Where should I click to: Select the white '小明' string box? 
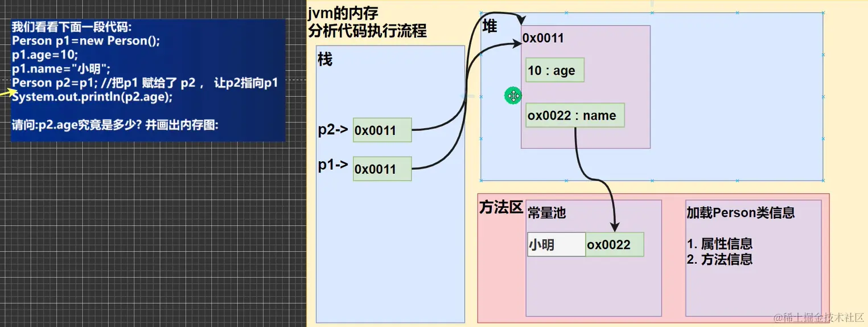pyautogui.click(x=556, y=244)
